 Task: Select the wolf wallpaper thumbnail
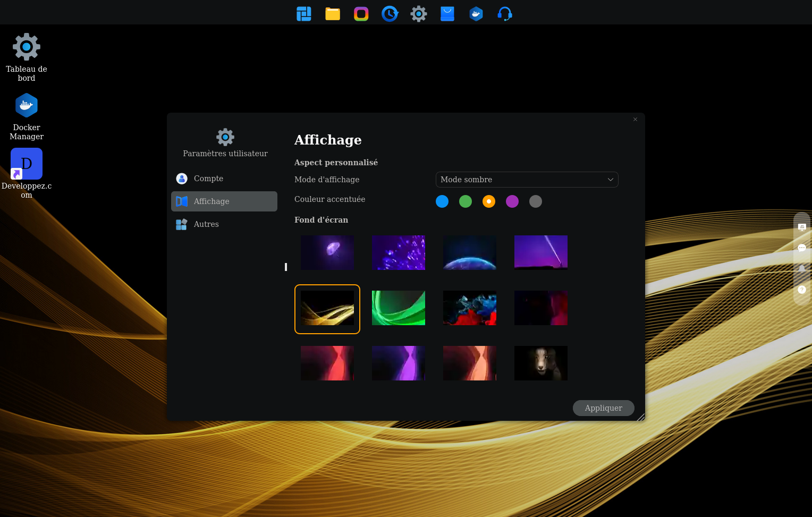pos(541,363)
